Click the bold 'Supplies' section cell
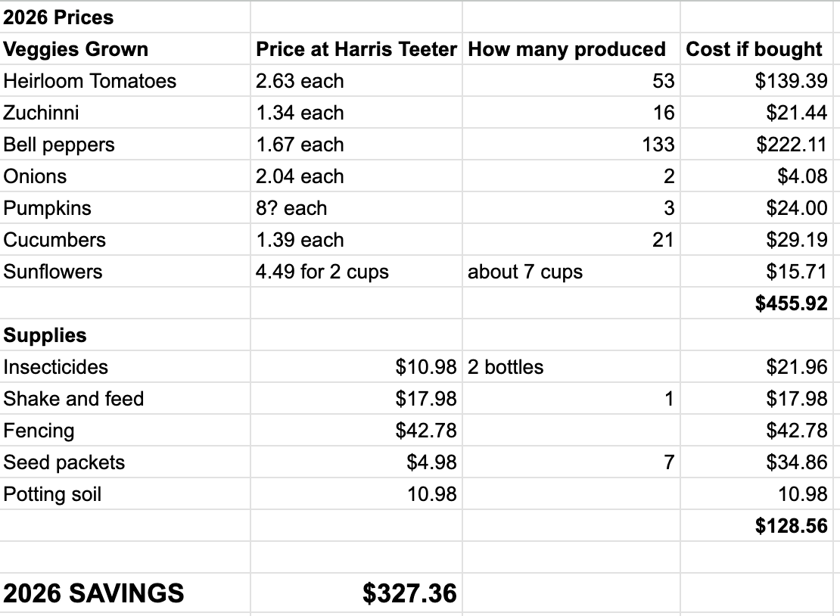The height and width of the screenshot is (616, 840). click(125, 334)
